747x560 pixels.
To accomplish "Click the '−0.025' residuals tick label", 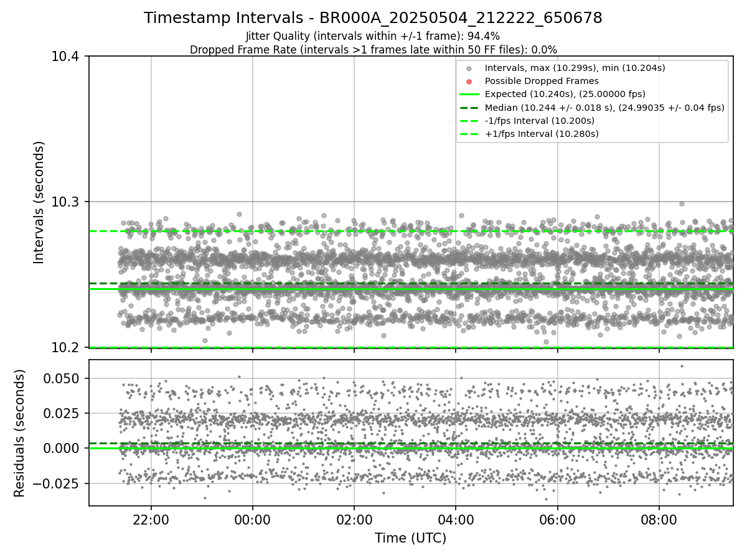I will (57, 483).
